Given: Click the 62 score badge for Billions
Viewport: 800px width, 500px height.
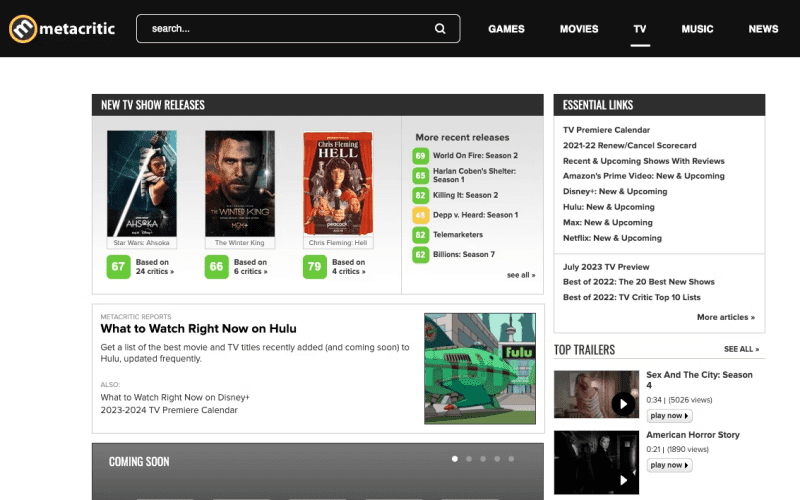Looking at the screenshot, I should click(x=420, y=255).
